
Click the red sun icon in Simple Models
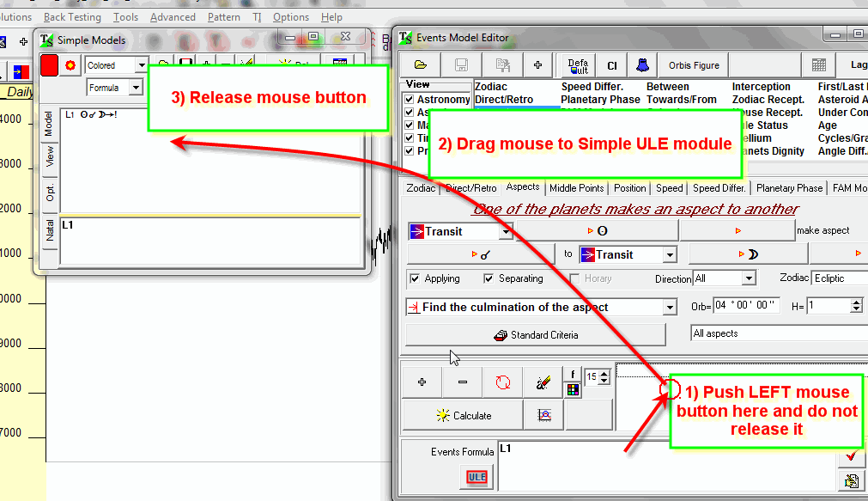(70, 65)
